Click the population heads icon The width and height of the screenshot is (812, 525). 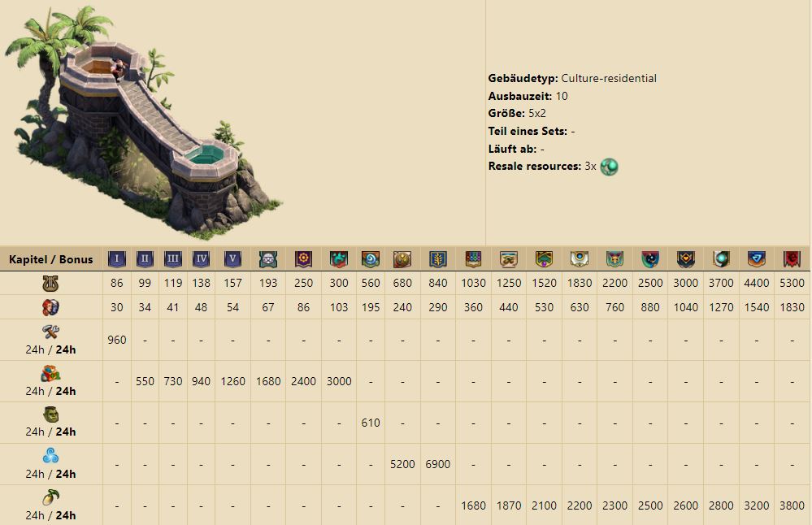51,307
